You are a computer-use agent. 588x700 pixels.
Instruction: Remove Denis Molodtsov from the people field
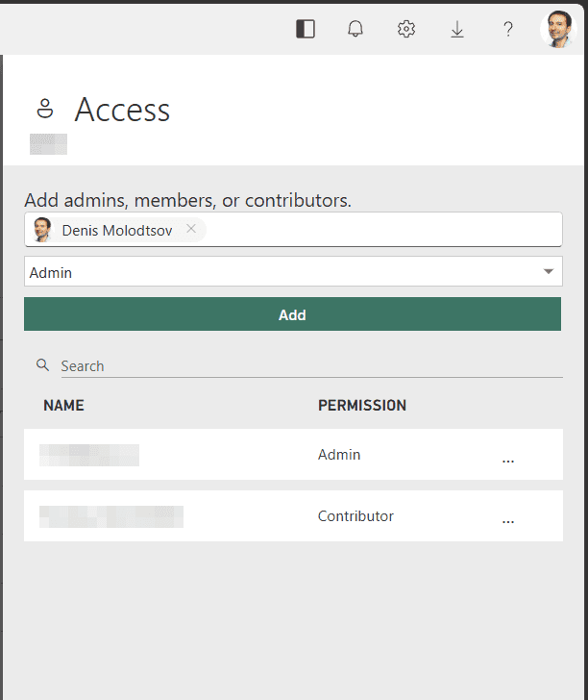tap(191, 229)
